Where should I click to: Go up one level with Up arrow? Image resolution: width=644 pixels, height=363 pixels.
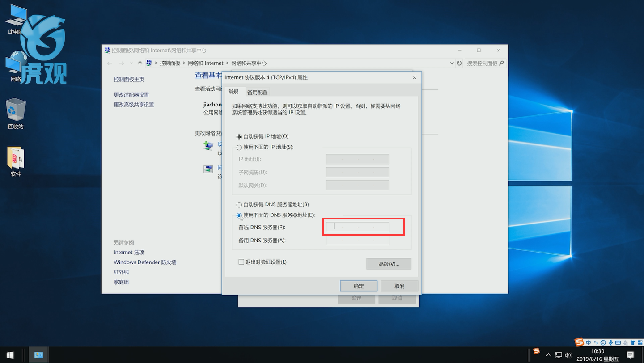(x=140, y=63)
